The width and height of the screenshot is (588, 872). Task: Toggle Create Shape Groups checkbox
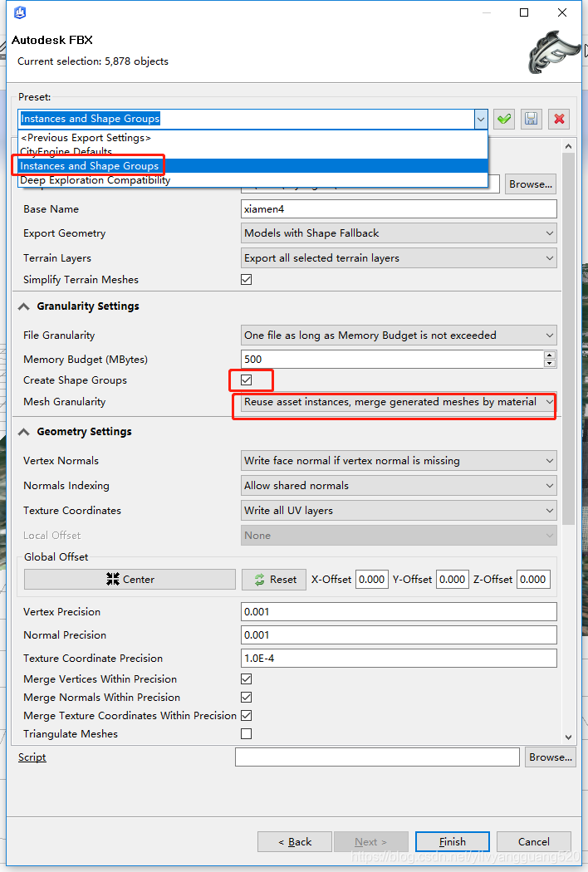[247, 380]
